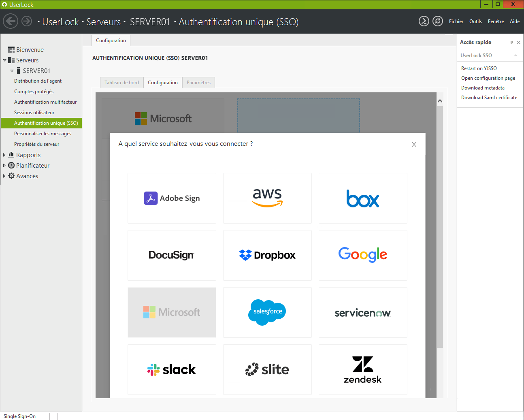Choose the ServiceNow service tile
524x420 pixels.
click(363, 312)
